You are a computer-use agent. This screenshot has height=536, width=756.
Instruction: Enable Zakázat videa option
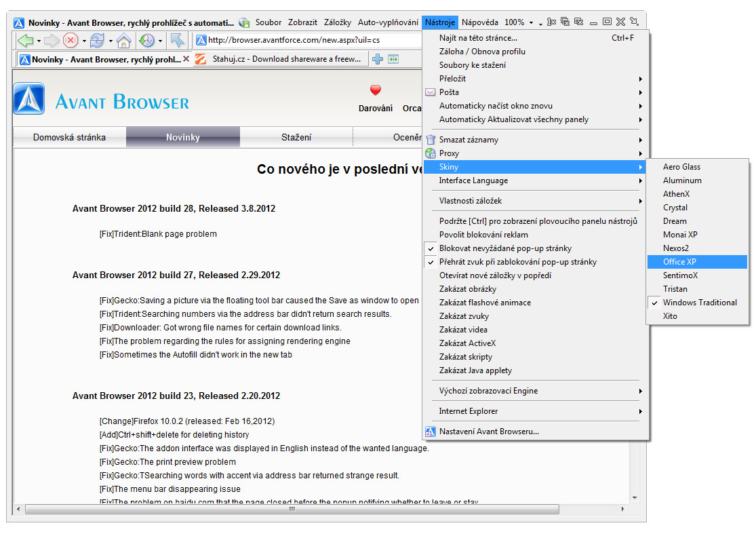[x=536, y=330]
